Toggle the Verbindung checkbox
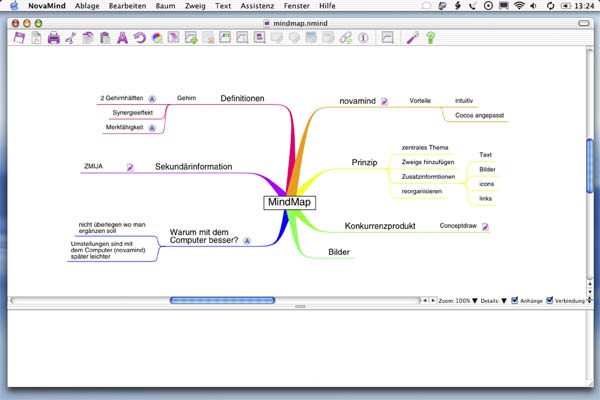Viewport: 600px width, 400px height. 549,300
